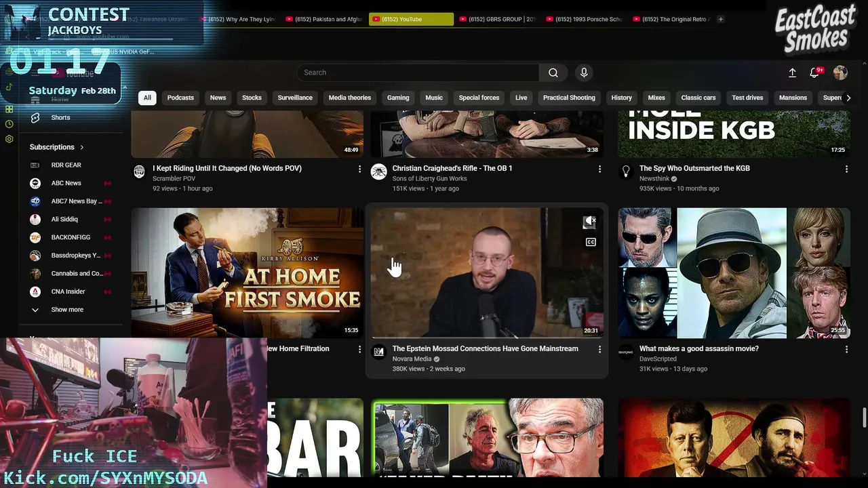Open Shorts from the sidebar
This screenshot has width=868, height=488.
[x=60, y=117]
